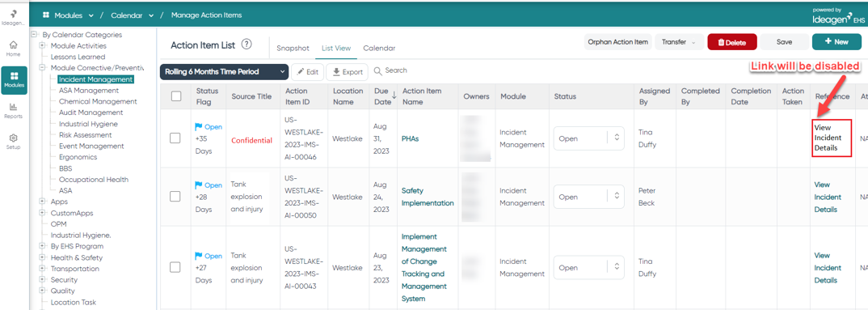868x310 pixels.
Task: Select Risk Assessment in the tree
Action: pos(85,134)
